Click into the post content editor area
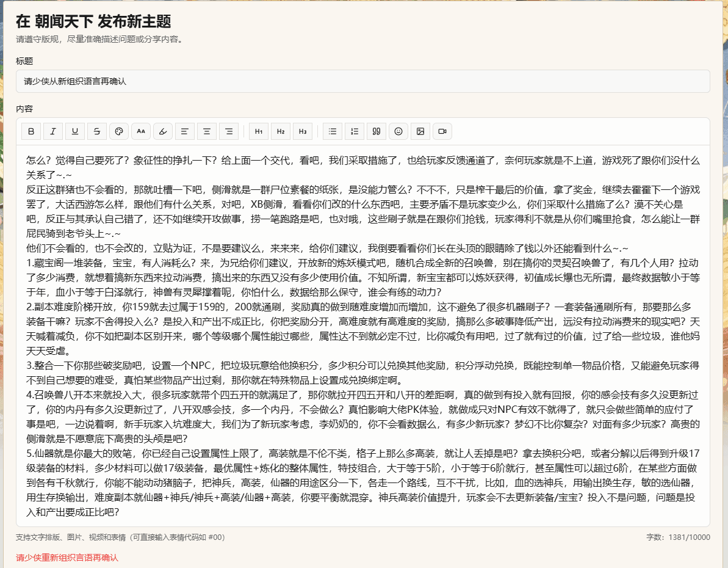This screenshot has height=568, width=728. [362, 335]
